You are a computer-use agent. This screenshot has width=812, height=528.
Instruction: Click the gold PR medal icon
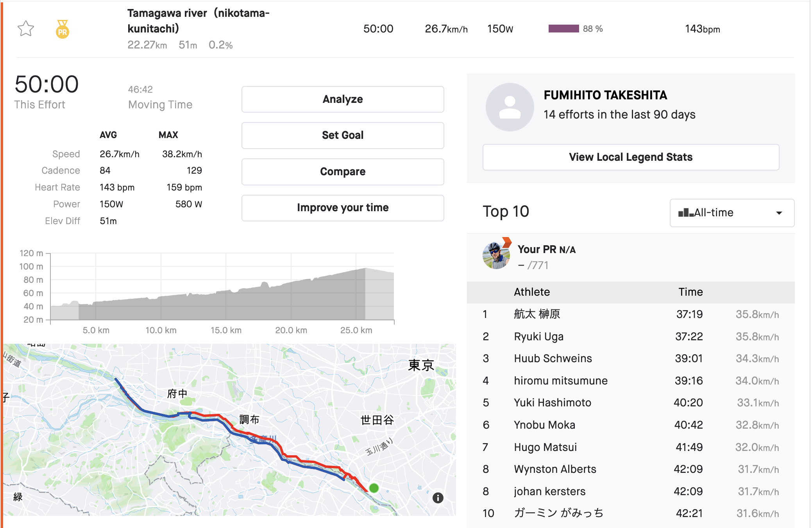pos(63,29)
